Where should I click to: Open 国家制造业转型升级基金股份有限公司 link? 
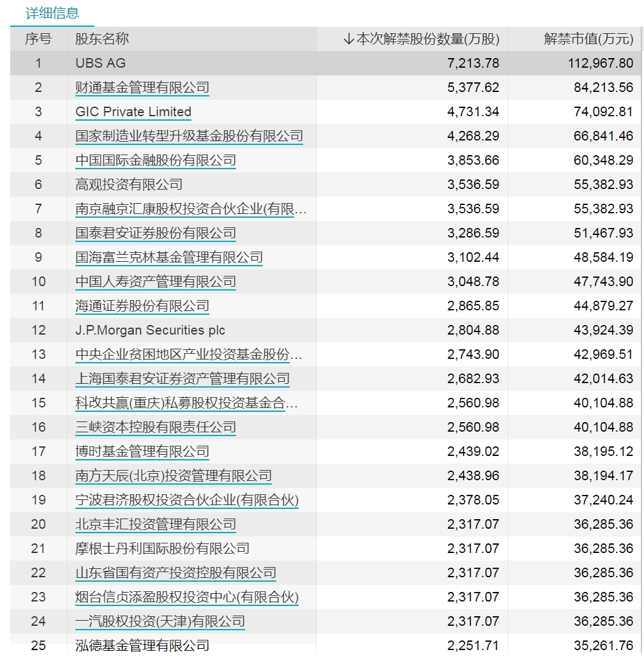pos(189,136)
